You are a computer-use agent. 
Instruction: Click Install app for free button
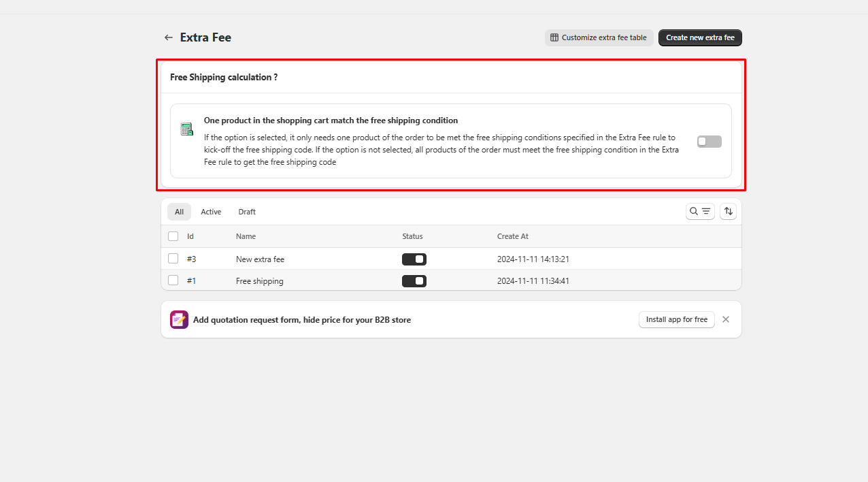tap(676, 319)
